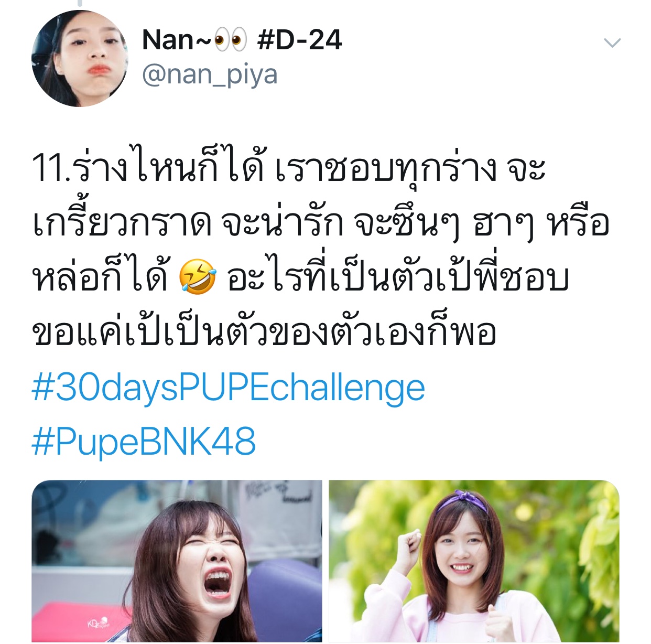This screenshot has width=651, height=644.
Task: Open the #30daysPUPEchallenge hashtag
Action: pyautogui.click(x=229, y=389)
